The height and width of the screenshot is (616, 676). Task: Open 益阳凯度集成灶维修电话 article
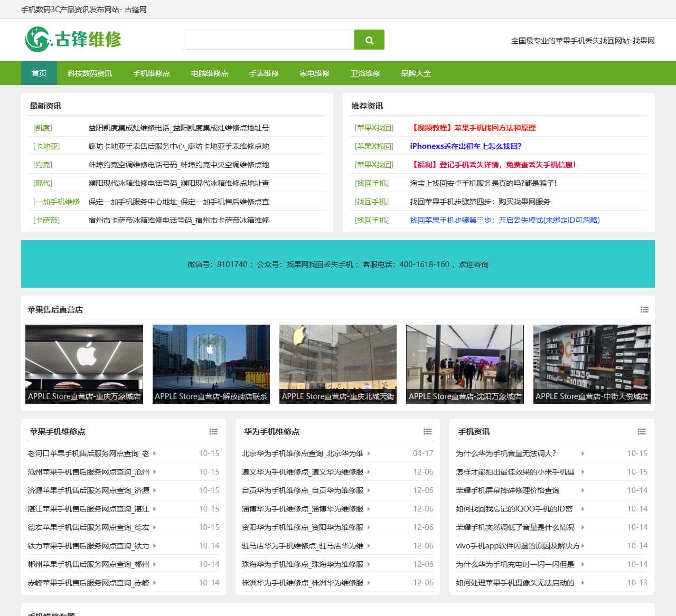(x=179, y=128)
